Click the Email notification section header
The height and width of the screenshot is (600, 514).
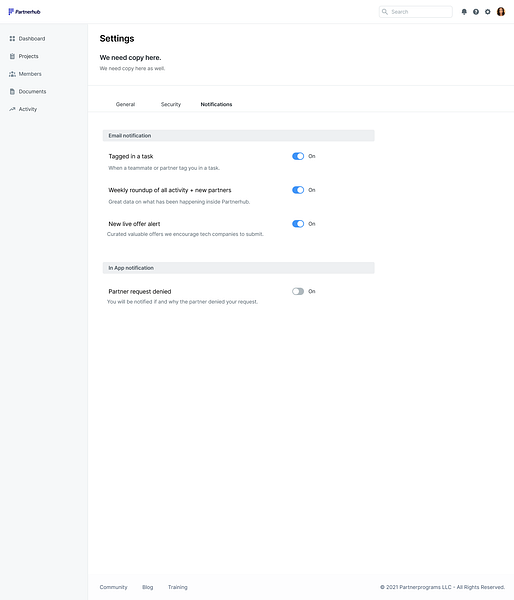(238, 135)
